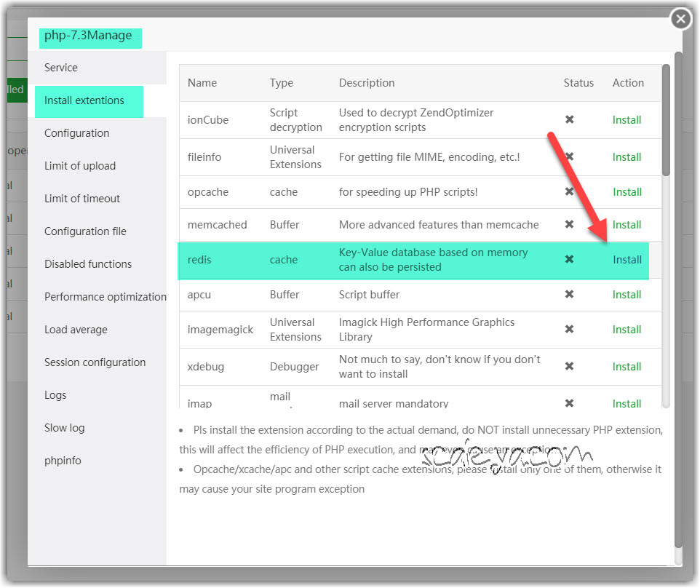Open Session configuration page
This screenshot has width=700, height=588.
pos(95,362)
